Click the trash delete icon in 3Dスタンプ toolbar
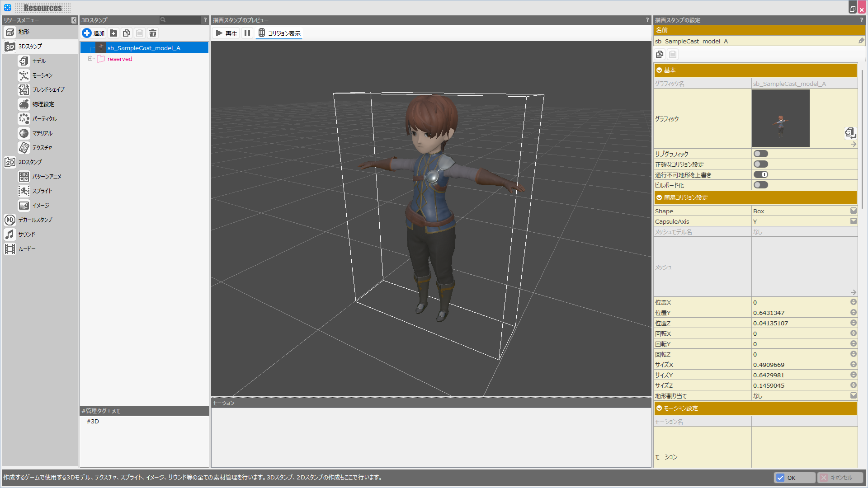 [153, 33]
